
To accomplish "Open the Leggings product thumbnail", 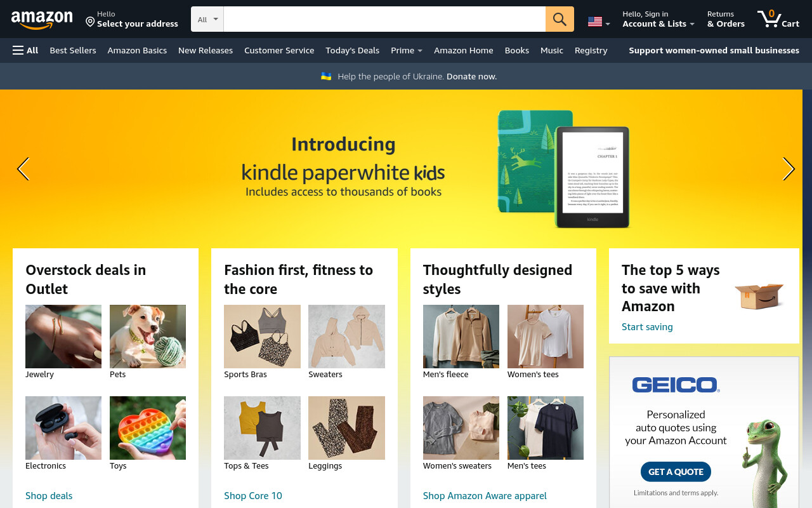I will [x=346, y=428].
